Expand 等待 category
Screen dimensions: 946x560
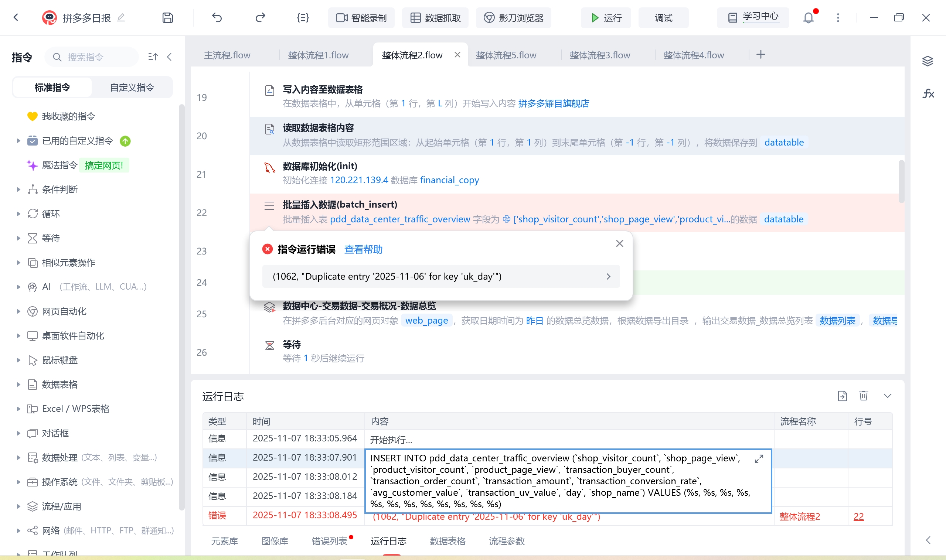click(x=18, y=238)
